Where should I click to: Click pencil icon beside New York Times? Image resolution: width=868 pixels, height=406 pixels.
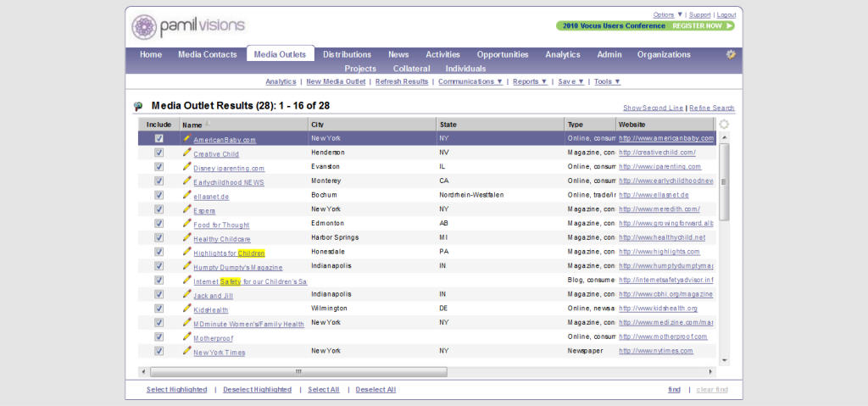187,351
